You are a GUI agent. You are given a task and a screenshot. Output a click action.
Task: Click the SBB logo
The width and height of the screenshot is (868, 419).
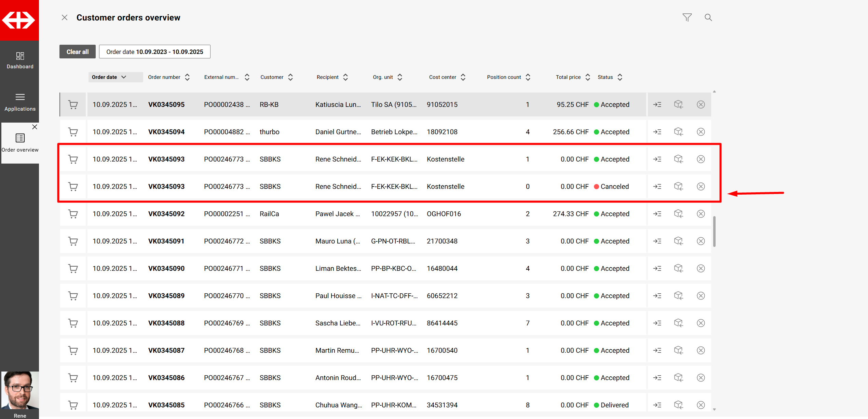point(19,20)
